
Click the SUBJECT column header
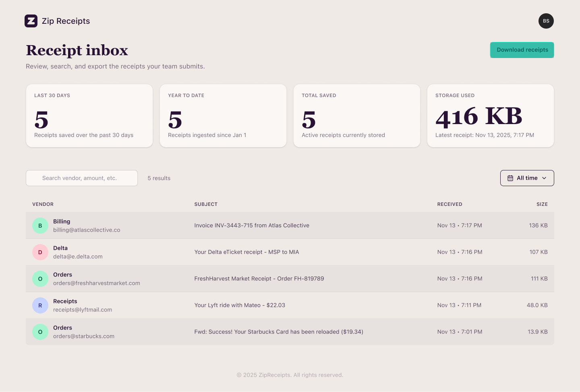tap(206, 204)
